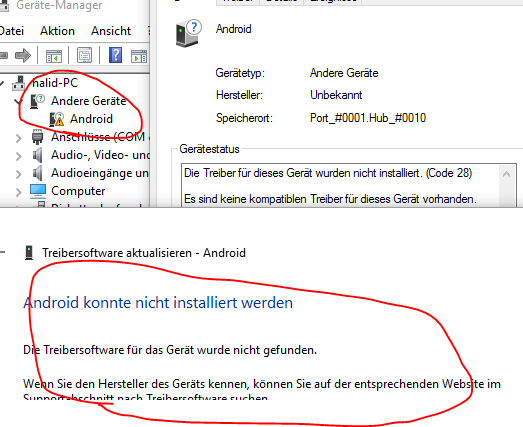Click the Andere Geräte category icon
Image resolution: width=523 pixels, height=427 pixels.
(x=37, y=101)
